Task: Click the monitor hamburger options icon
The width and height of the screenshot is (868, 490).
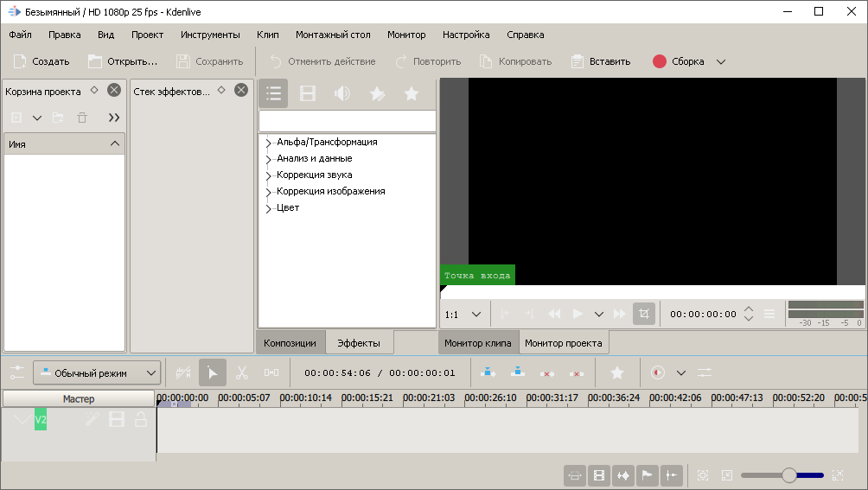Action: [x=769, y=314]
